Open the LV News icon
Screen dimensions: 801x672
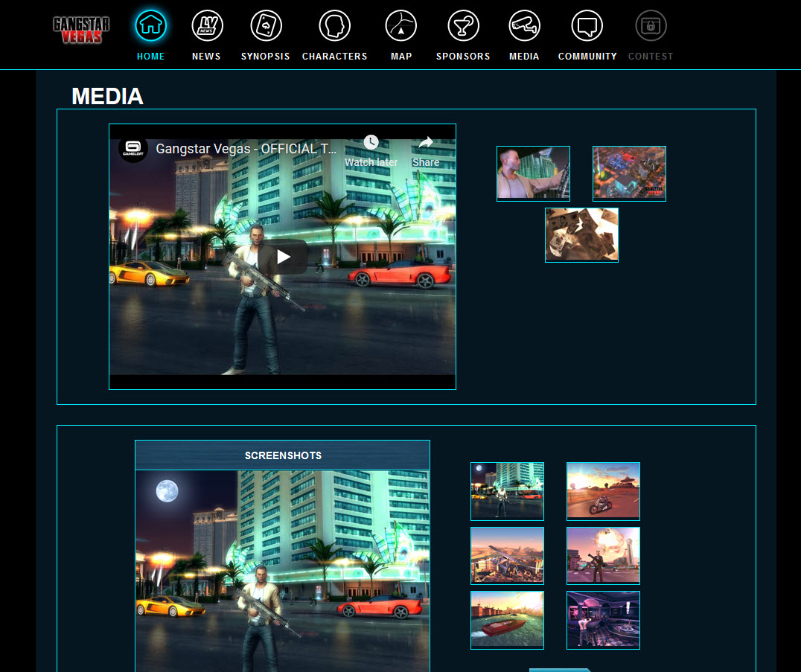(x=206, y=26)
